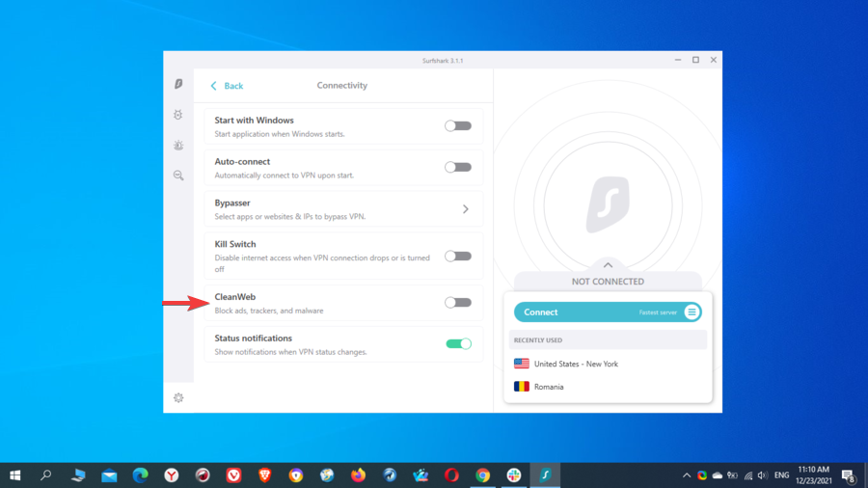868x488 pixels.
Task: Enable the Kill Switch toggle
Action: (458, 257)
